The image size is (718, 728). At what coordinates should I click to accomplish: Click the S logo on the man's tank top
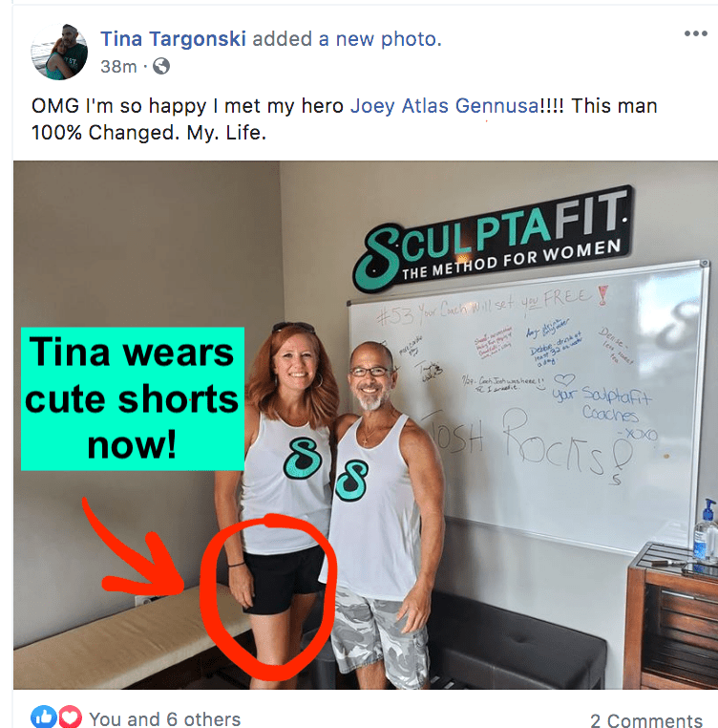pos(351,481)
